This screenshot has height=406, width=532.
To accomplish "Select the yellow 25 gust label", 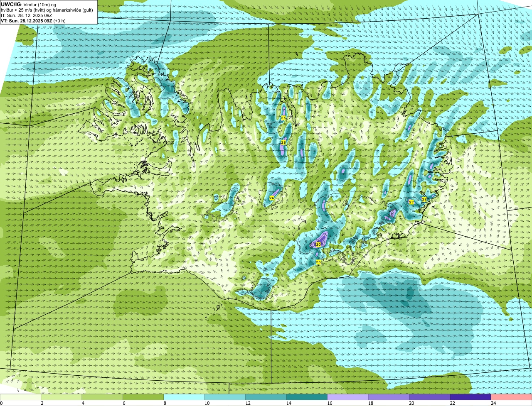I will tap(318, 262).
